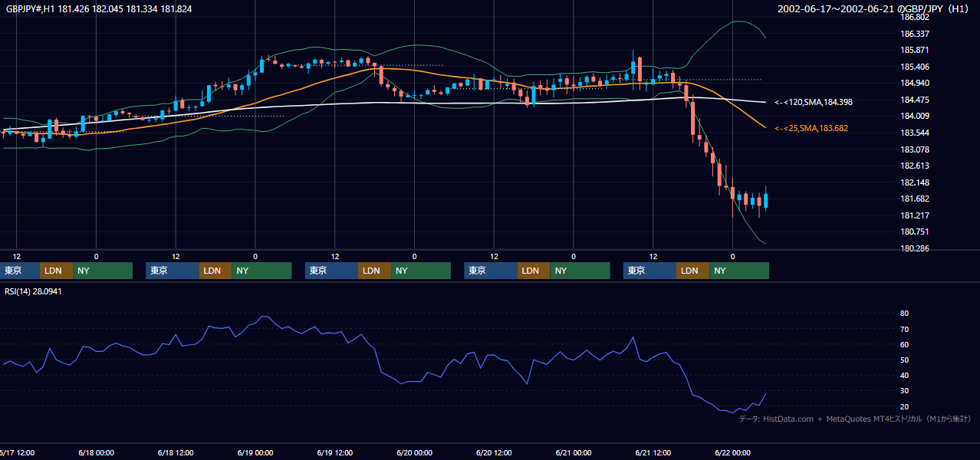Screen dimensions: 980x460
Task: Click the 6/19 12:00 time axis label
Action: click(x=334, y=452)
